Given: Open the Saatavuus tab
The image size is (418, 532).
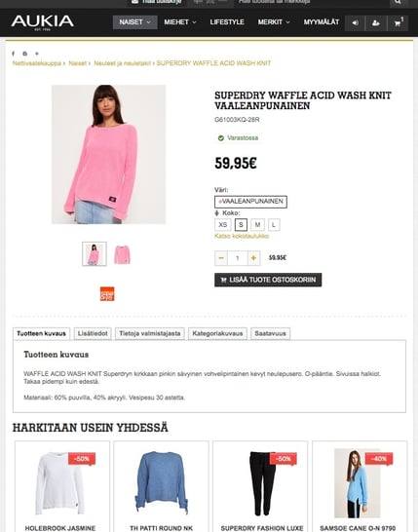Looking at the screenshot, I should (271, 333).
